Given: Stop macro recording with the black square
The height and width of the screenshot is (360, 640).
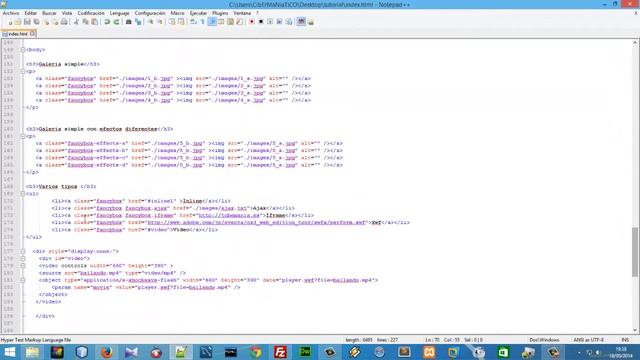Looking at the screenshot, I should coord(261,22).
